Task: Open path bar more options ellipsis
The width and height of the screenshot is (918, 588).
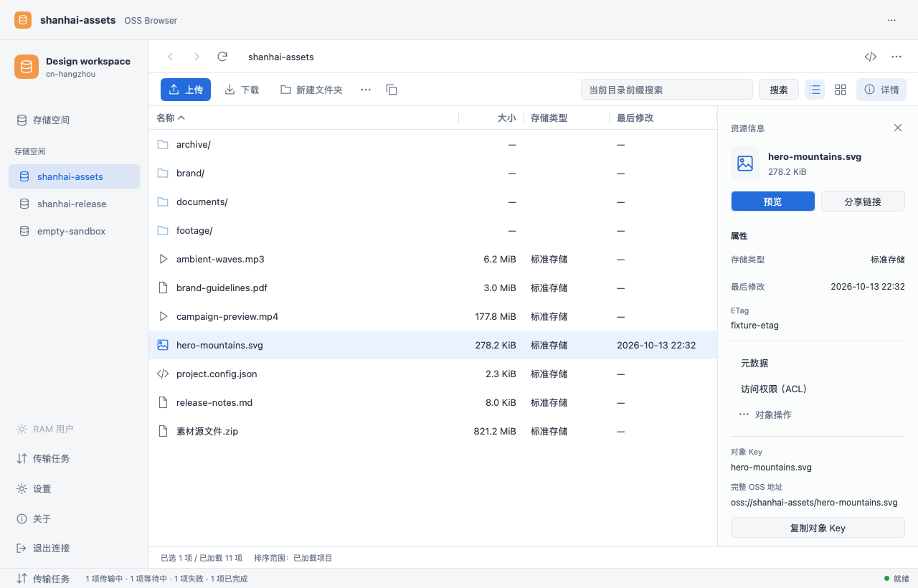Action: 896,57
